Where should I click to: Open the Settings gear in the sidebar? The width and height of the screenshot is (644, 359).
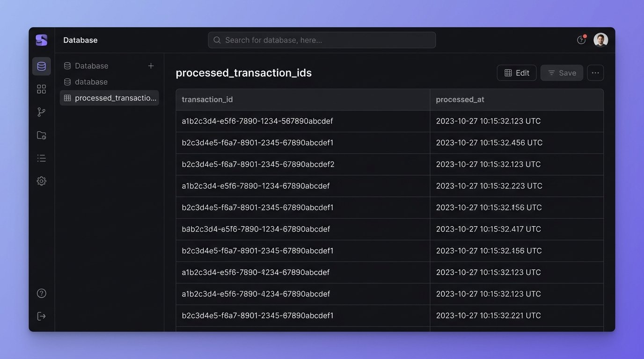pos(41,181)
